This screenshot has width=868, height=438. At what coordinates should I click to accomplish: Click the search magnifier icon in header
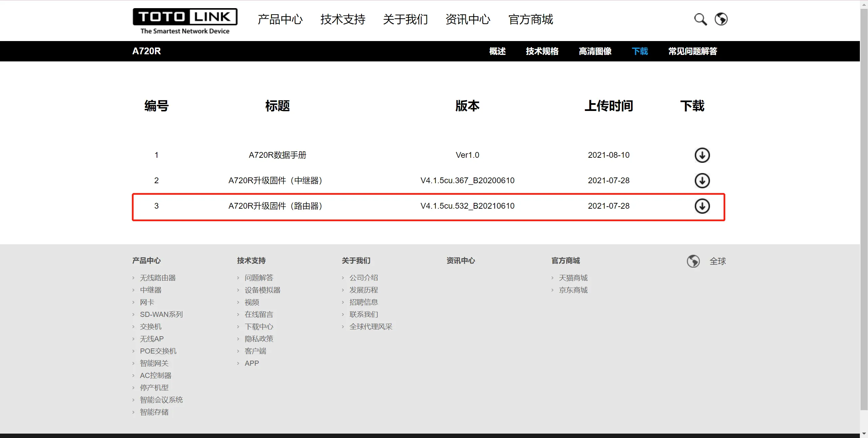700,19
